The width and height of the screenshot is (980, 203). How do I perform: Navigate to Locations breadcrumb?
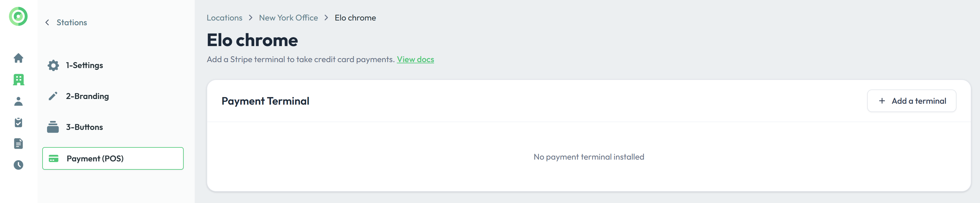(224, 18)
